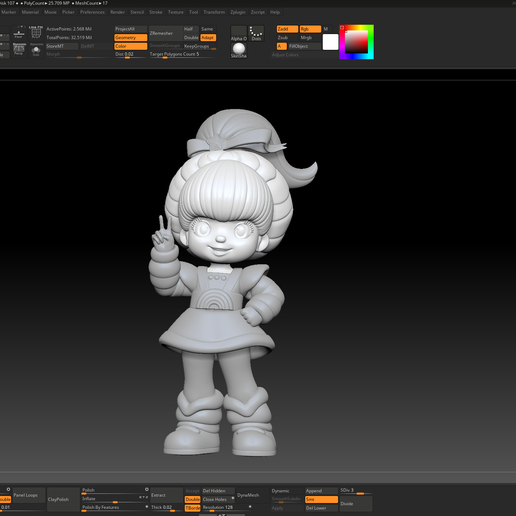The height and width of the screenshot is (516, 516).
Task: Toggle the TBorder option
Action: point(192,508)
